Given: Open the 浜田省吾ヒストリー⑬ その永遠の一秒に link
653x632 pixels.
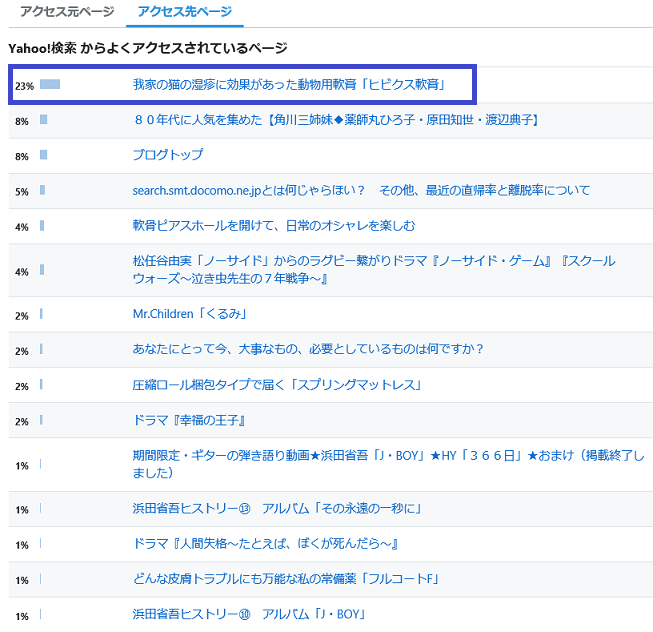Looking at the screenshot, I should click(277, 508).
